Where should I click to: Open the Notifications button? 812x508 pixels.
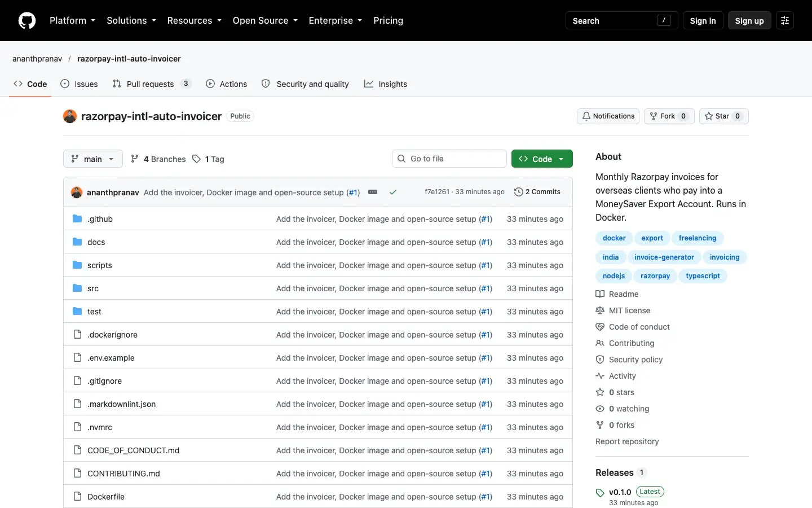point(608,116)
